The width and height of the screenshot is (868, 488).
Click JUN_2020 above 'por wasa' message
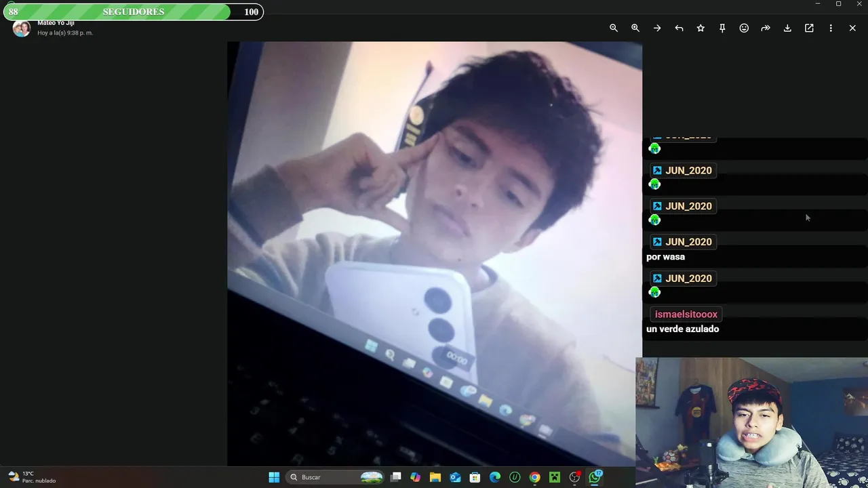coord(688,242)
